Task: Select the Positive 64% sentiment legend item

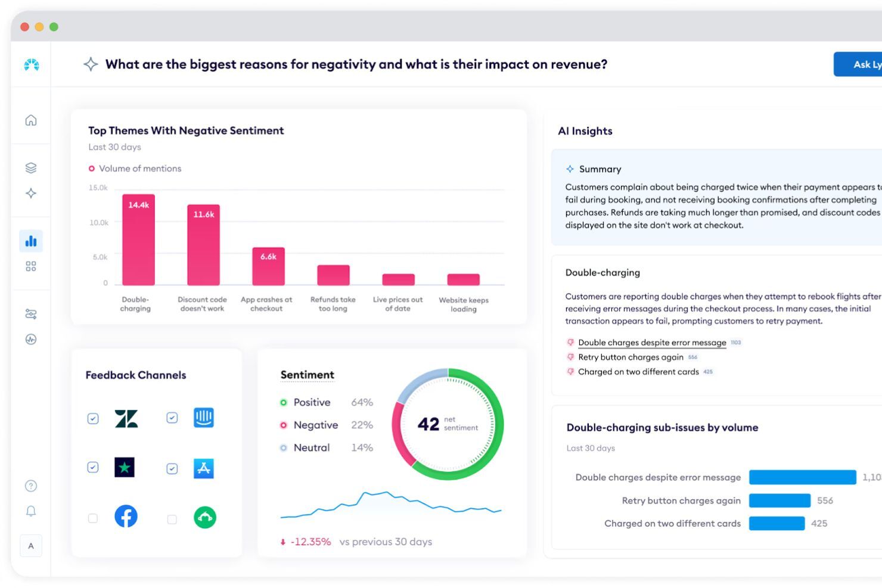Action: tap(327, 402)
